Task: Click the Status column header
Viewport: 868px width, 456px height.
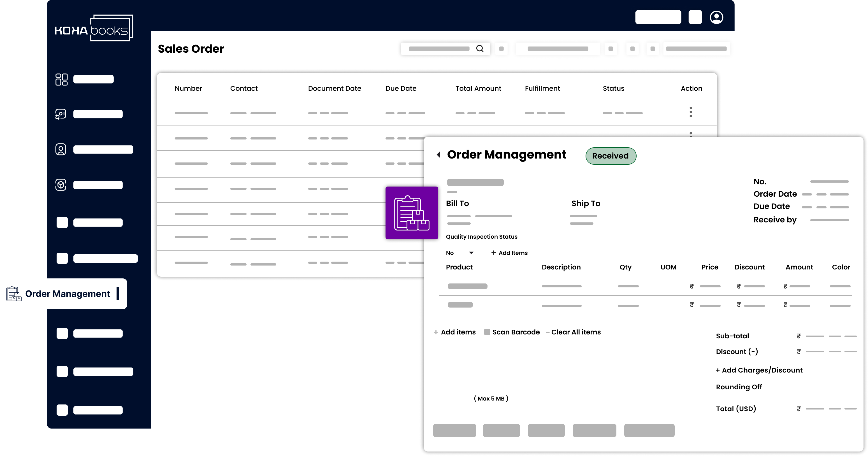Action: (613, 89)
